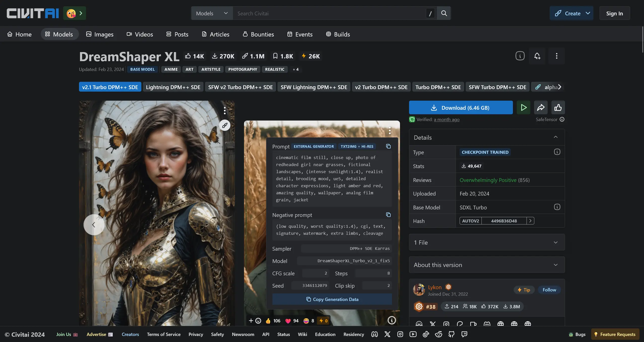The height and width of the screenshot is (342, 644).
Task: Select v2.1 Turbo DPM++ SDE version
Action: point(110,87)
